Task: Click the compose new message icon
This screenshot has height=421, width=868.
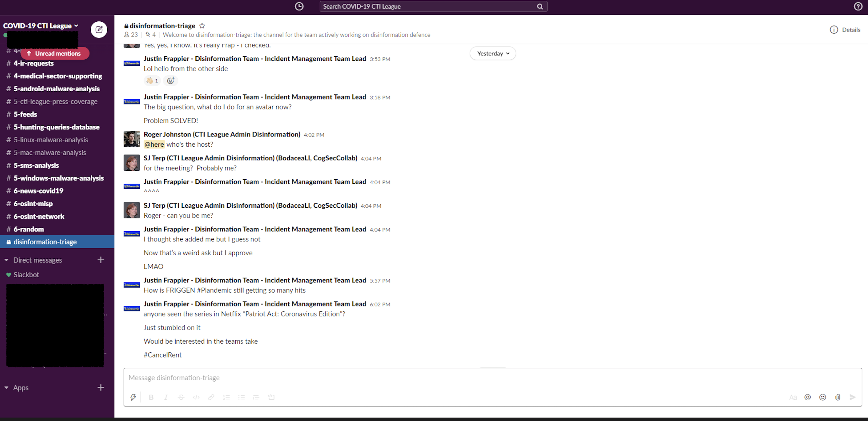Action: point(99,30)
